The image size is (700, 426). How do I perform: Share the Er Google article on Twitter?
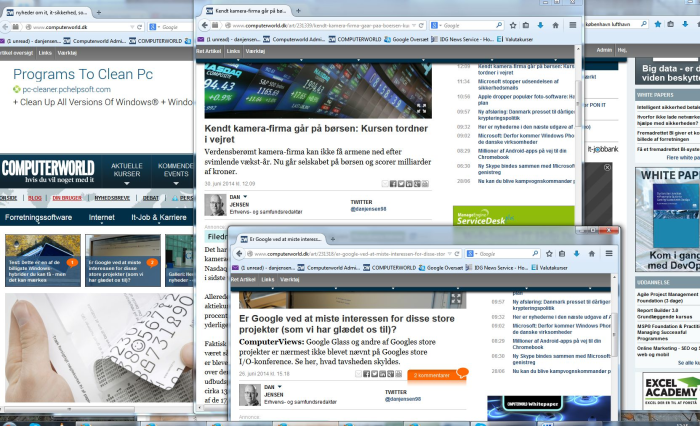tap(374, 374)
